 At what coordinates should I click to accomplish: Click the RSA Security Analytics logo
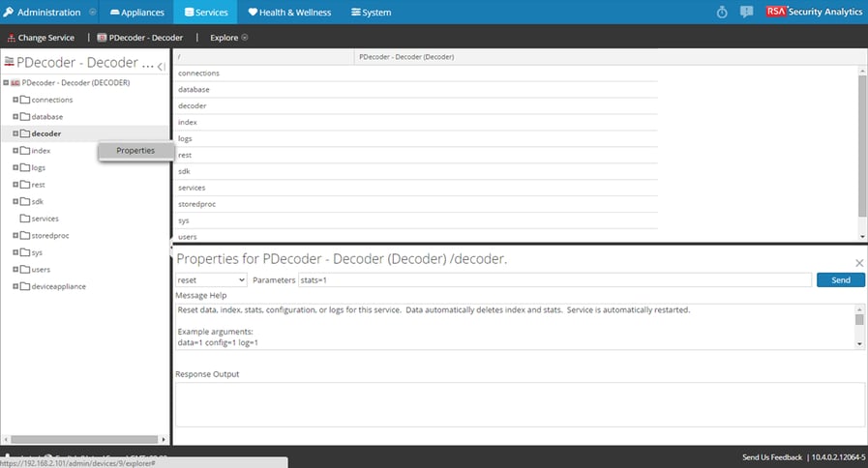[x=814, y=12]
